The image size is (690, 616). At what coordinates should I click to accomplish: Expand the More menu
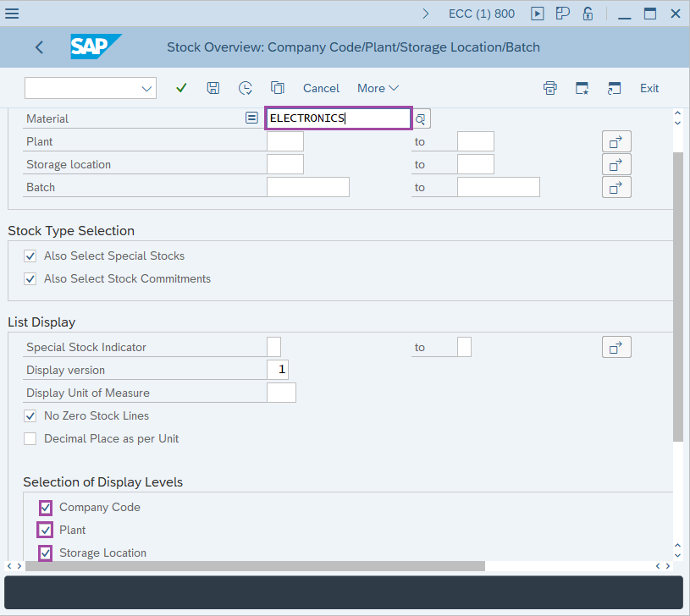click(x=378, y=88)
